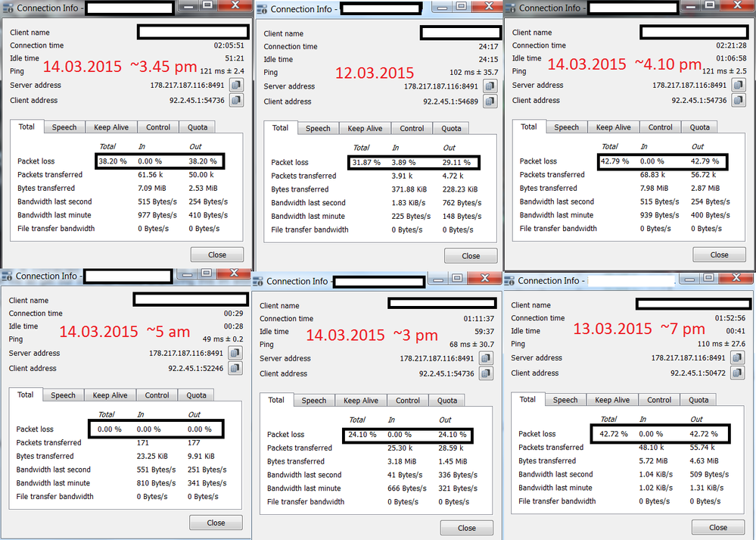Open Quota tab in the 02:21:28 connection window
The height and width of the screenshot is (540, 756).
pyautogui.click(x=699, y=127)
